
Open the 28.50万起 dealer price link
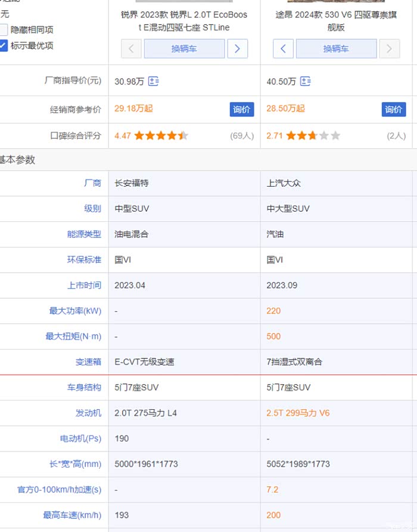(x=285, y=109)
